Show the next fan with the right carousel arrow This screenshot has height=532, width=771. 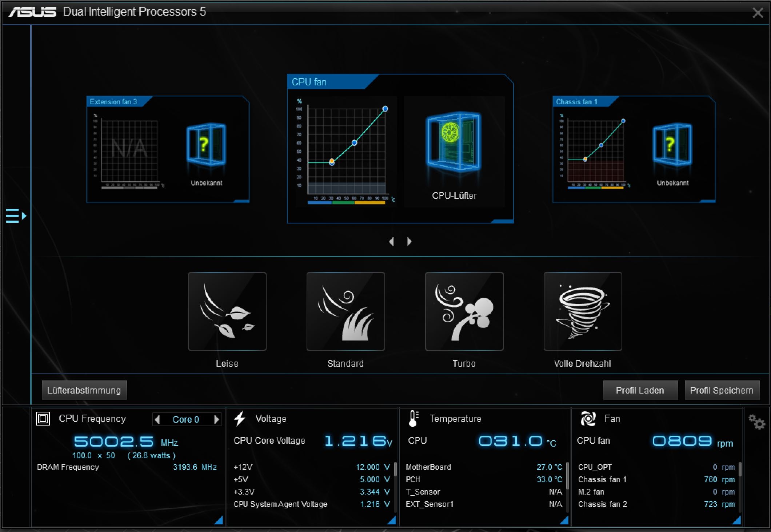point(408,241)
